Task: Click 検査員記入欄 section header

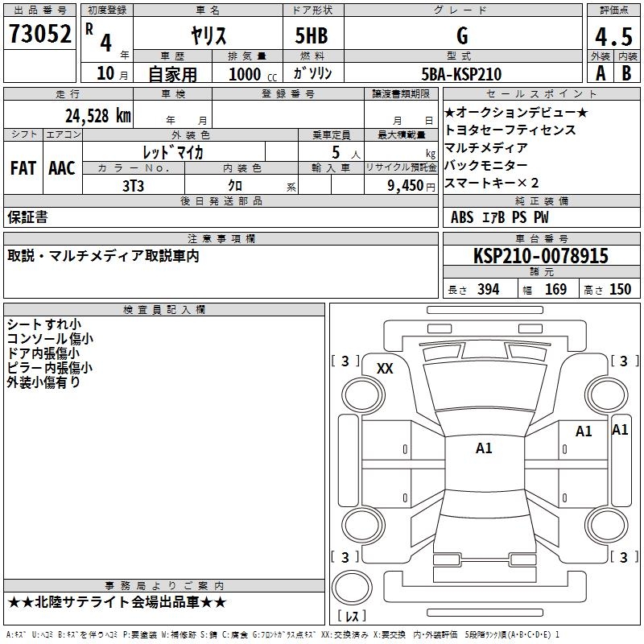Action: [x=164, y=310]
